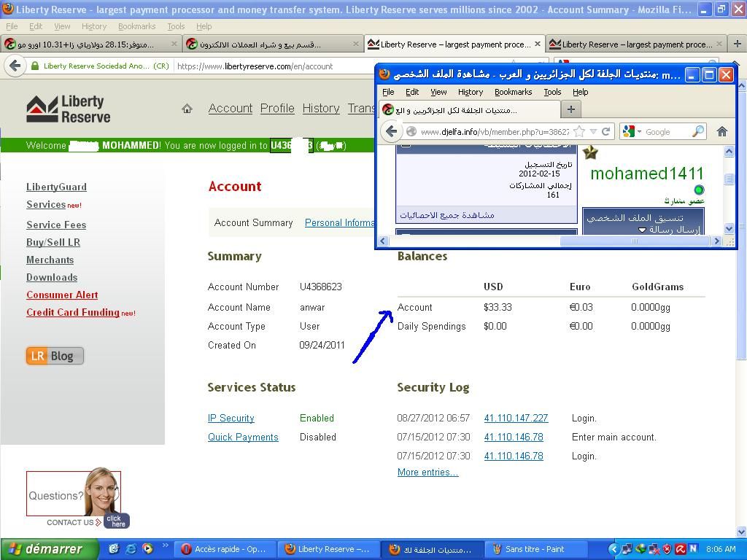Click the djelfa window vertical scroll down arrow
This screenshot has height=560, width=747.
click(x=729, y=228)
